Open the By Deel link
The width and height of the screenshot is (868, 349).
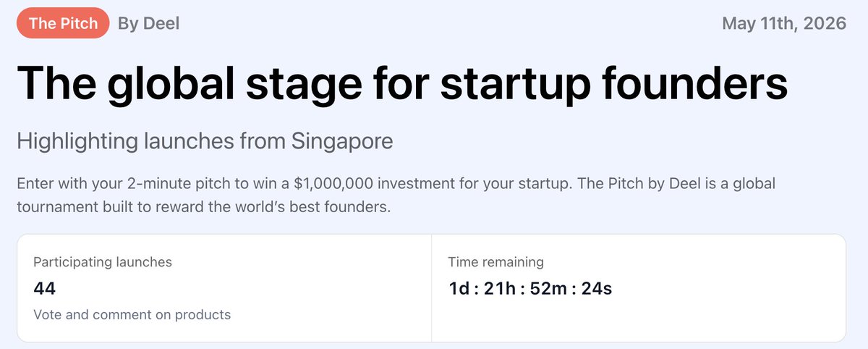pyautogui.click(x=148, y=23)
